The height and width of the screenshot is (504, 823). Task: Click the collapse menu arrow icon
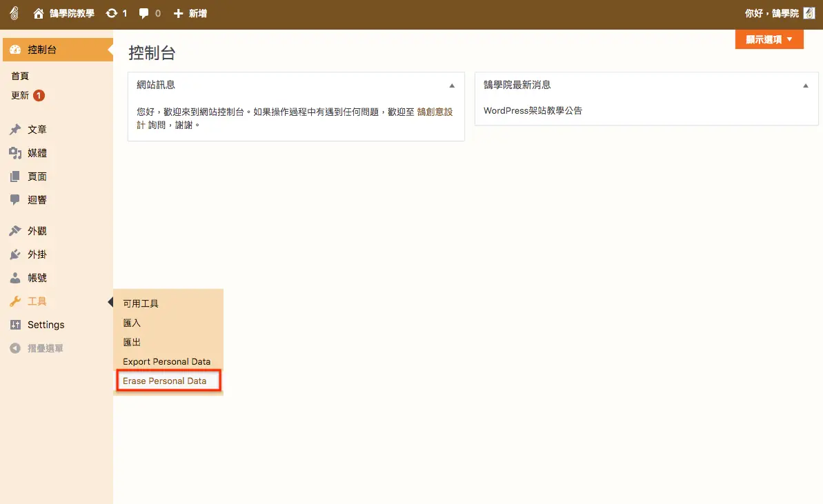15,348
